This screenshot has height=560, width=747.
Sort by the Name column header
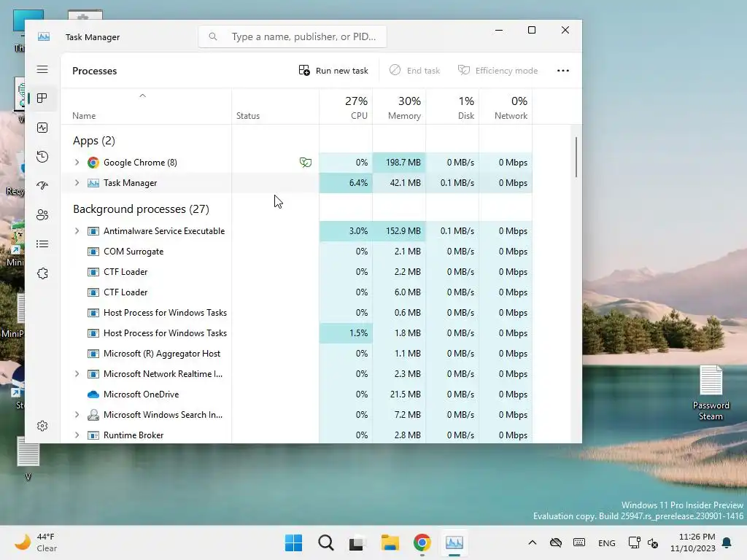tap(146, 107)
